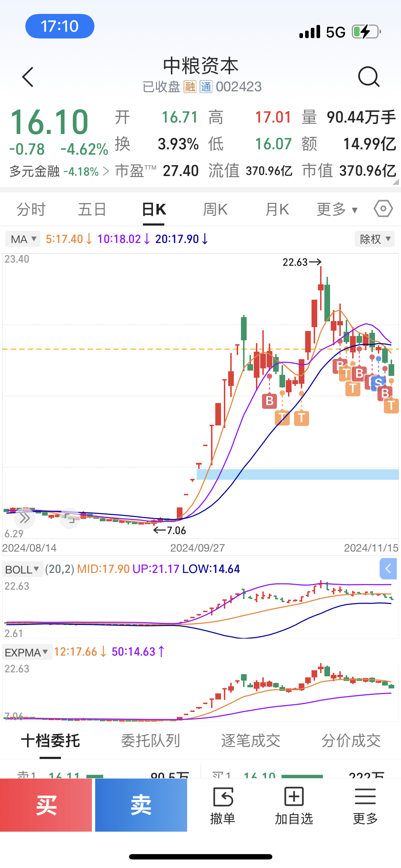Collapse indicator panel with blue chevron

tap(388, 569)
